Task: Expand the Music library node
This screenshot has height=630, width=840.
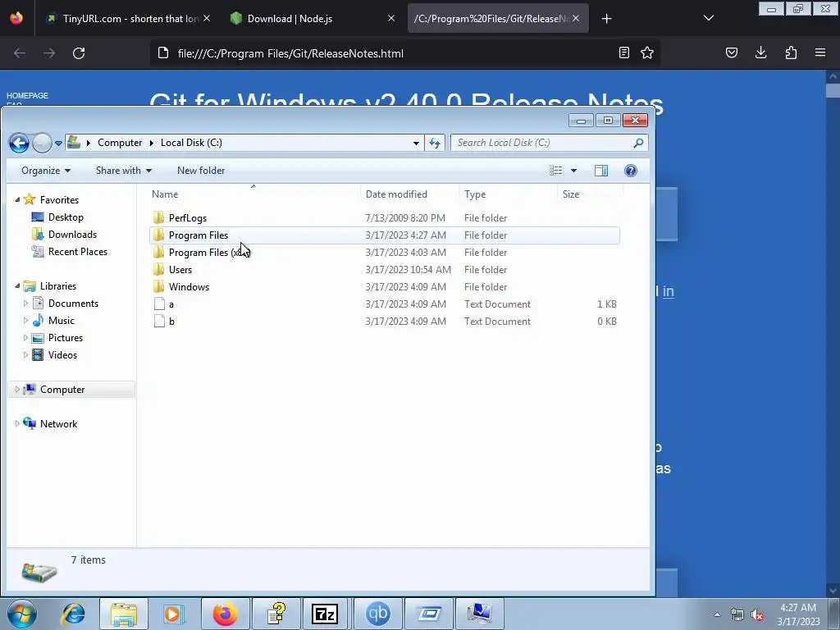Action: (25, 321)
